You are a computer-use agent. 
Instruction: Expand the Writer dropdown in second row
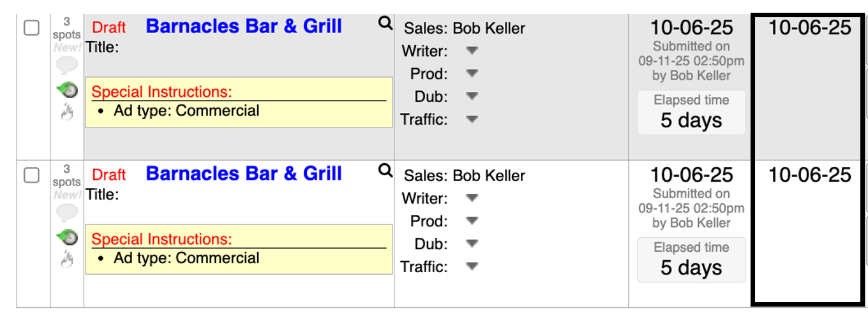[472, 198]
